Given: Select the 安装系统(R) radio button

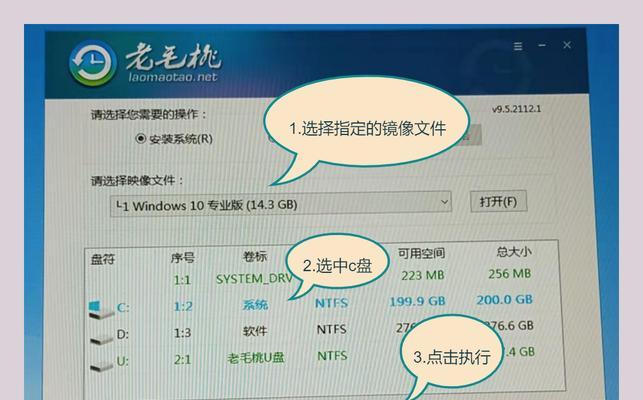Looking at the screenshot, I should click(141, 139).
